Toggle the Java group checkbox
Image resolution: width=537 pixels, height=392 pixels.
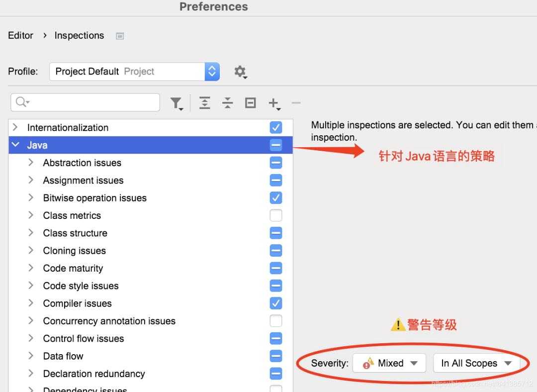[x=275, y=145]
